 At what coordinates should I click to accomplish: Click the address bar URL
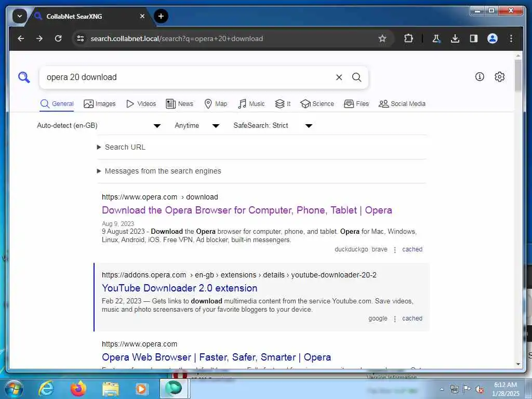tap(177, 38)
